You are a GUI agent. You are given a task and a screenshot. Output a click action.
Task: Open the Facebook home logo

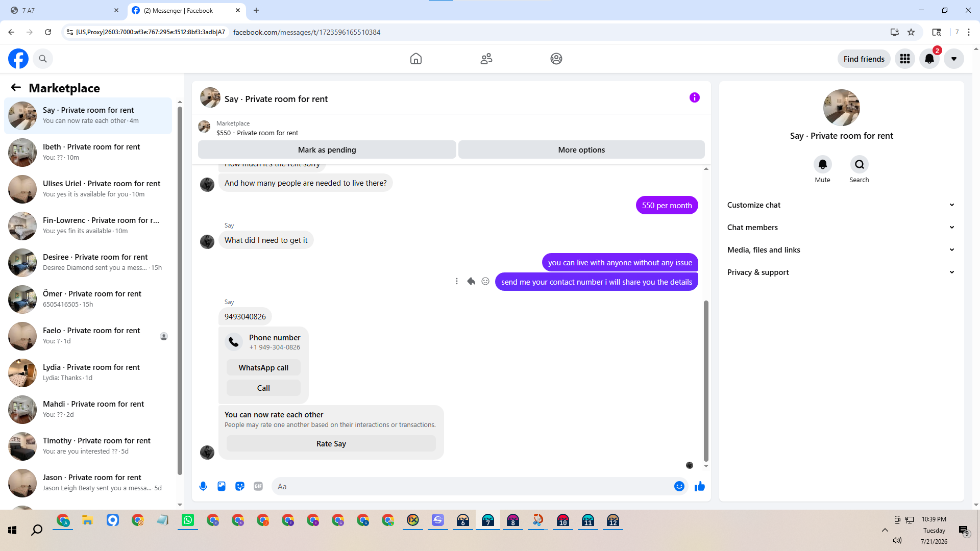point(18,59)
